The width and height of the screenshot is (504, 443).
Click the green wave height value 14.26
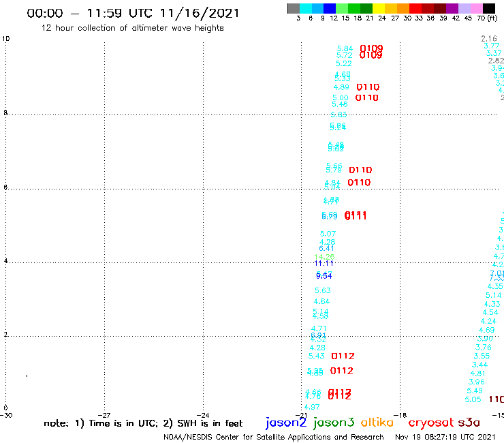(324, 257)
